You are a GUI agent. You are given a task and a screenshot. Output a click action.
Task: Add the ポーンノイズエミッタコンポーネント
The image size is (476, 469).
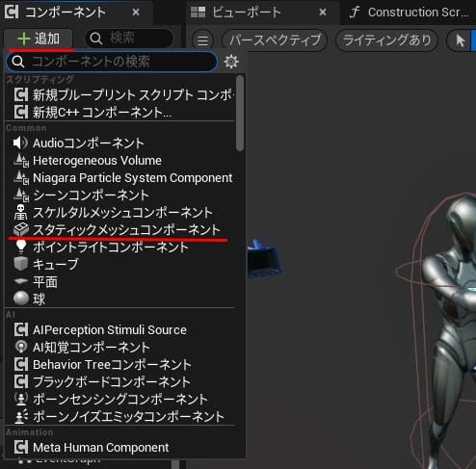pyautogui.click(x=119, y=417)
